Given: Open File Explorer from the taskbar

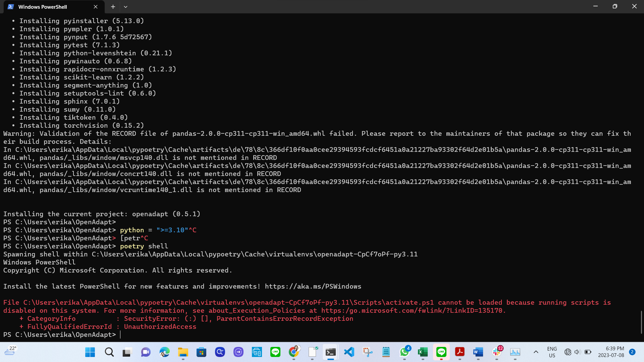Looking at the screenshot, I should pos(182,352).
